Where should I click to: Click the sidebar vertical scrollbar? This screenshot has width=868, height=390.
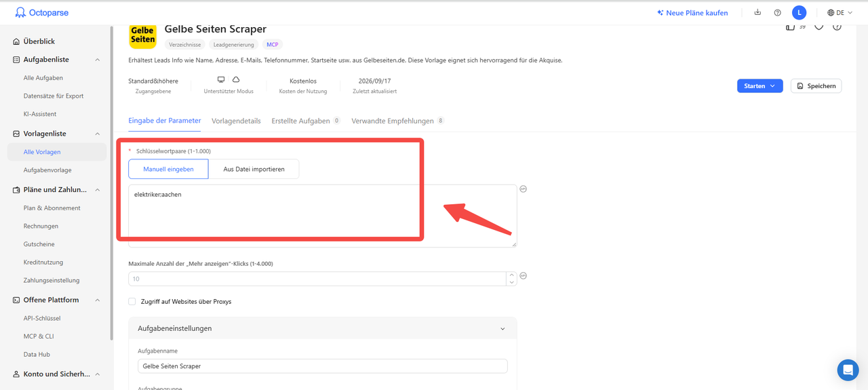click(111, 183)
